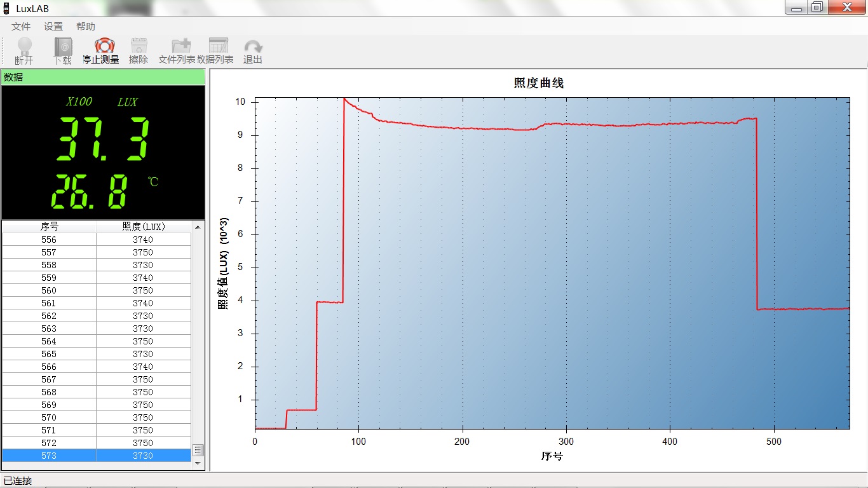Select row 570 in the data table

(97, 417)
